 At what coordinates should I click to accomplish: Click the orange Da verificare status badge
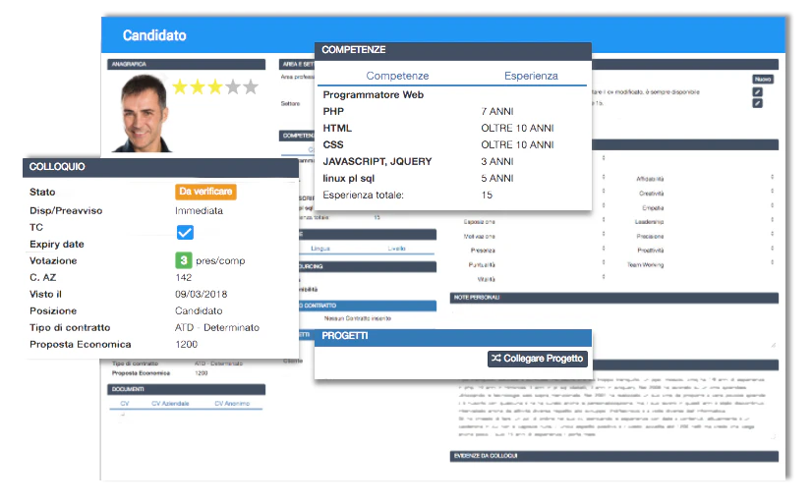coord(205,192)
